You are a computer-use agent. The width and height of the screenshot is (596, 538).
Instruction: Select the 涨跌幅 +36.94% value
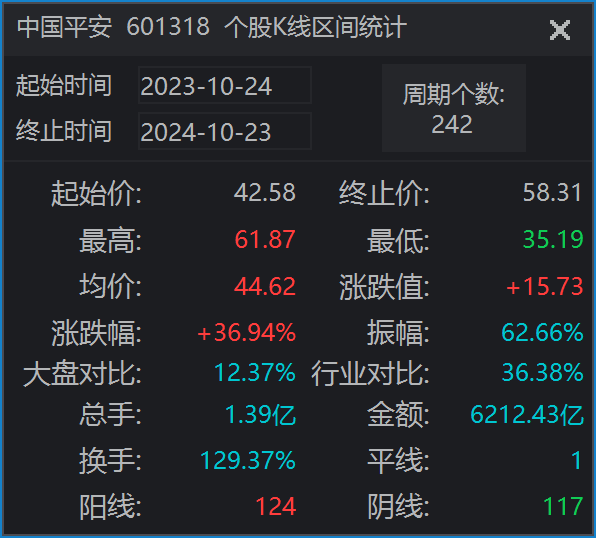(x=246, y=332)
